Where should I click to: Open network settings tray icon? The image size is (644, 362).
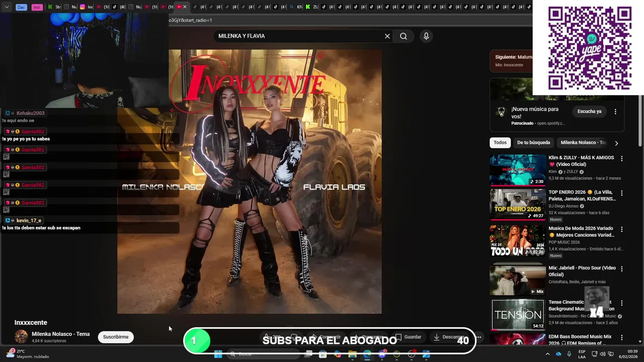click(x=594, y=354)
